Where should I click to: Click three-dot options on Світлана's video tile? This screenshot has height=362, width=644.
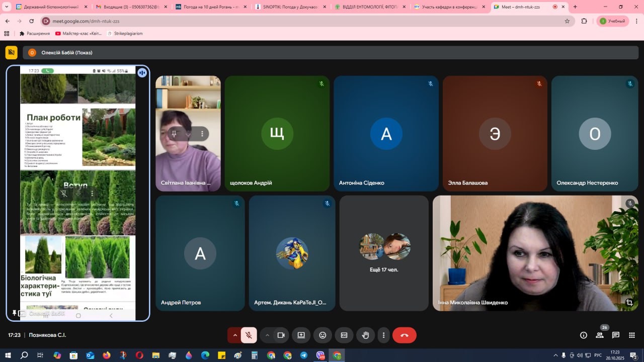click(x=202, y=134)
